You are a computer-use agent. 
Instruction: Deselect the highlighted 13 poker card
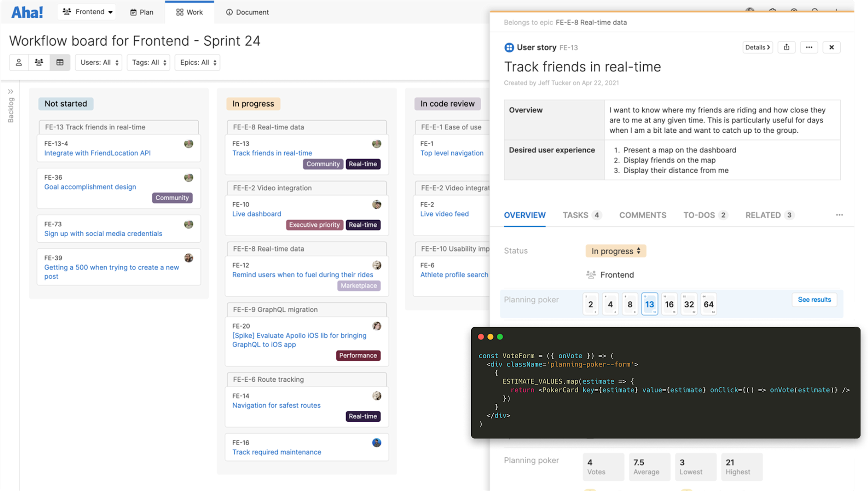[x=649, y=304]
